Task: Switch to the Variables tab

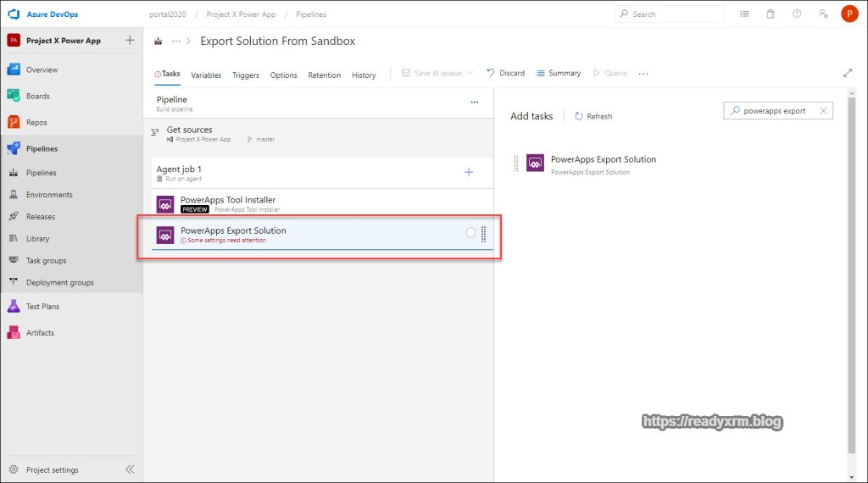Action: pos(206,75)
